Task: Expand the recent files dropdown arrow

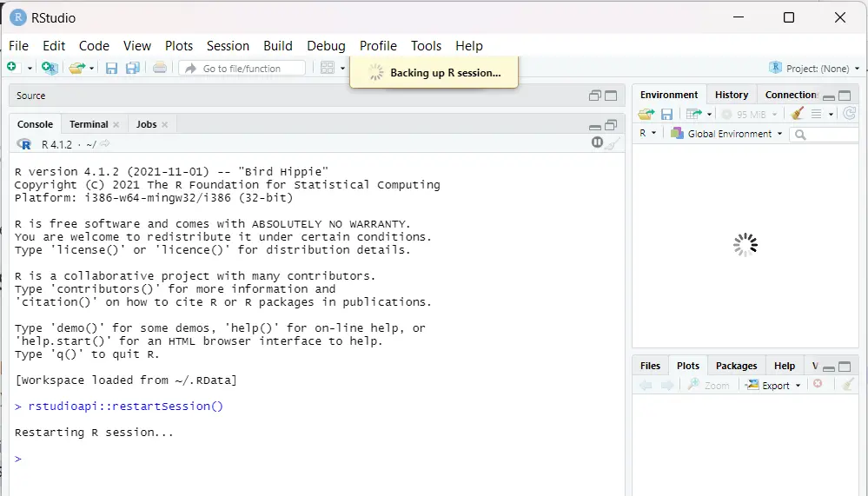Action: (x=92, y=68)
